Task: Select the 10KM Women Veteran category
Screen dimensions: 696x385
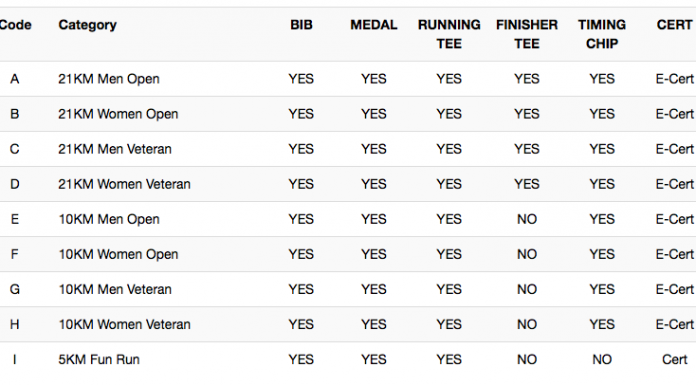Action: [124, 325]
